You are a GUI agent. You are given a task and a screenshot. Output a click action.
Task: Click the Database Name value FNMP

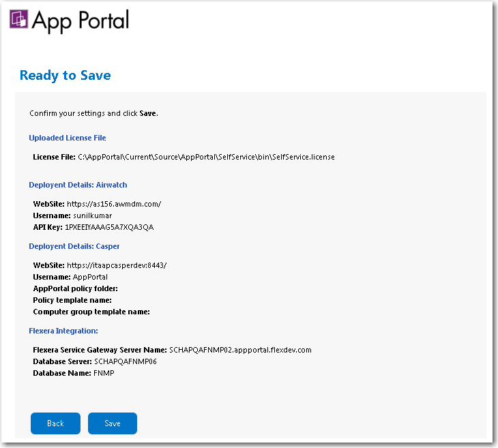click(x=104, y=373)
